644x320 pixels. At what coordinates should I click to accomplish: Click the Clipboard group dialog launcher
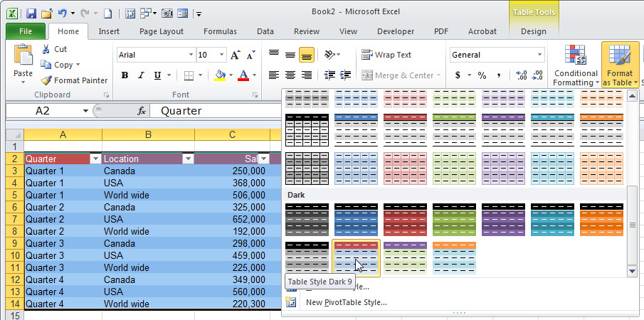pos(106,95)
